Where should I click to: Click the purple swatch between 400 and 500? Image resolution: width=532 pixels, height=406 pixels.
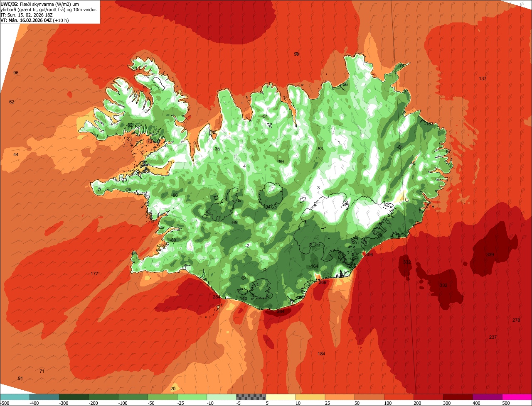click(x=487, y=397)
